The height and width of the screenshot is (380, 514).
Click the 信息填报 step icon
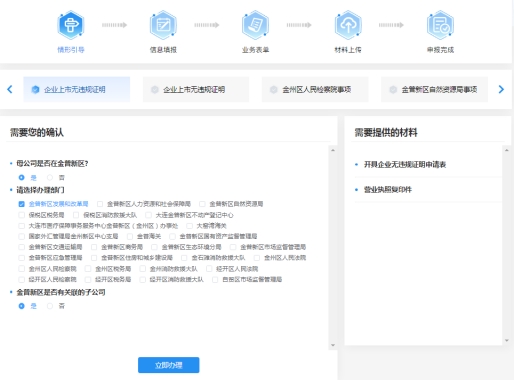163,25
